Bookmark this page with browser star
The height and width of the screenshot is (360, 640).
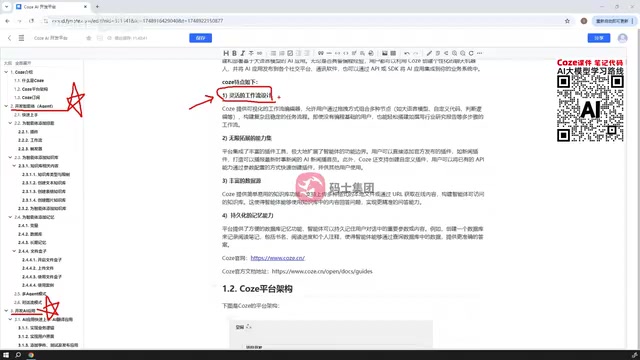point(567,21)
